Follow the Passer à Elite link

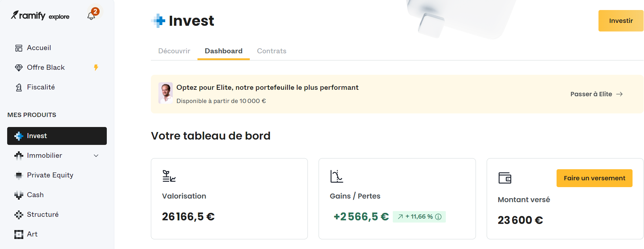pos(596,94)
